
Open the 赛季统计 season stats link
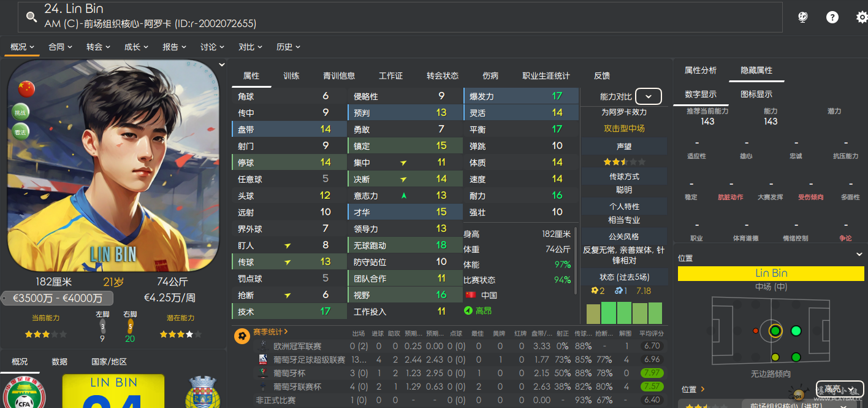point(270,332)
